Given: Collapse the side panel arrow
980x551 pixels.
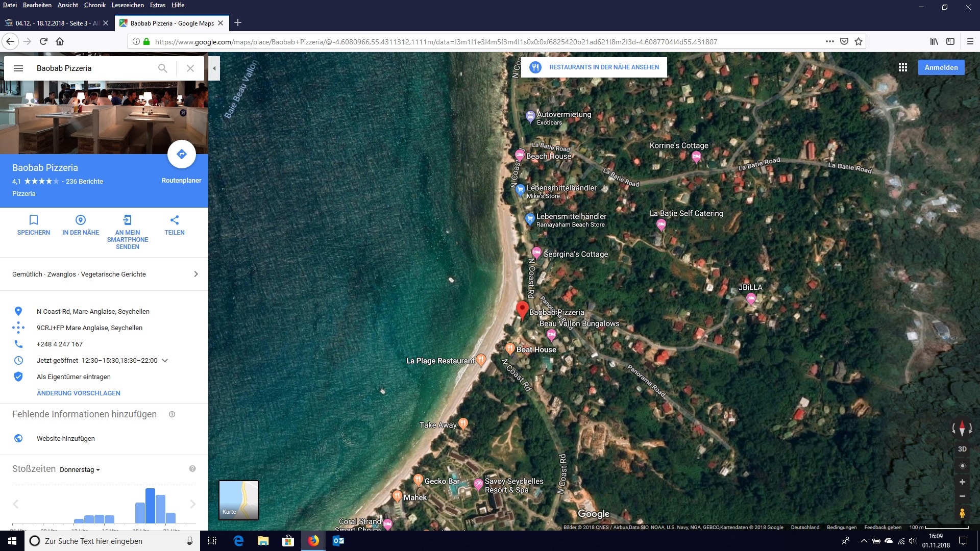Looking at the screenshot, I should pyautogui.click(x=214, y=68).
